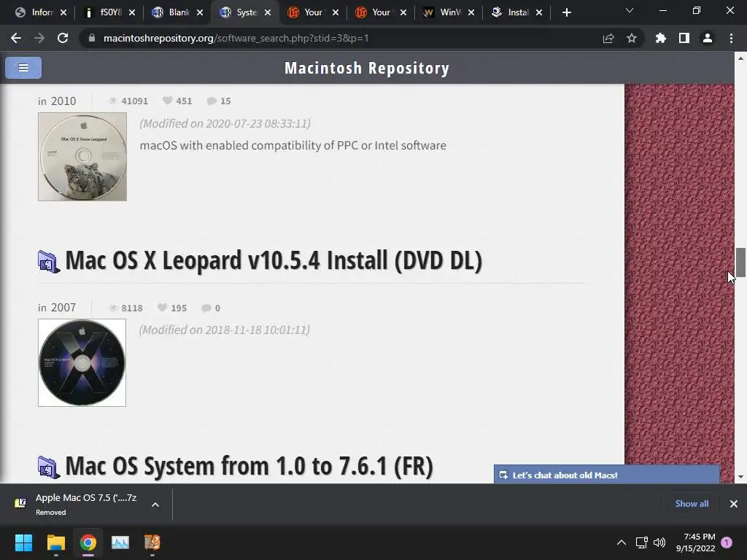
Task: Show hidden system tray icons
Action: pos(622,542)
